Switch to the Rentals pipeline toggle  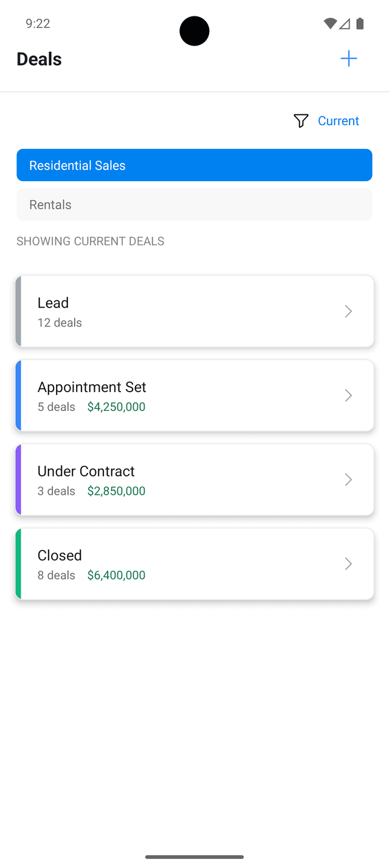coord(194,204)
